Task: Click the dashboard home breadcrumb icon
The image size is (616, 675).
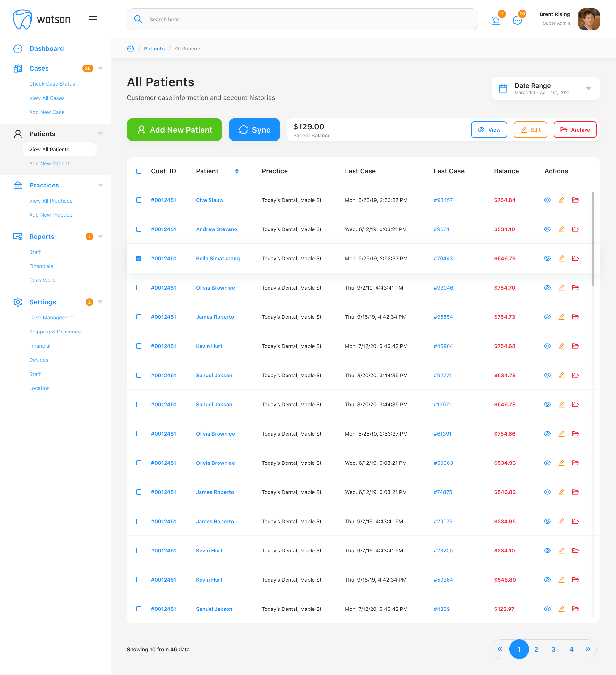Action: coord(131,48)
